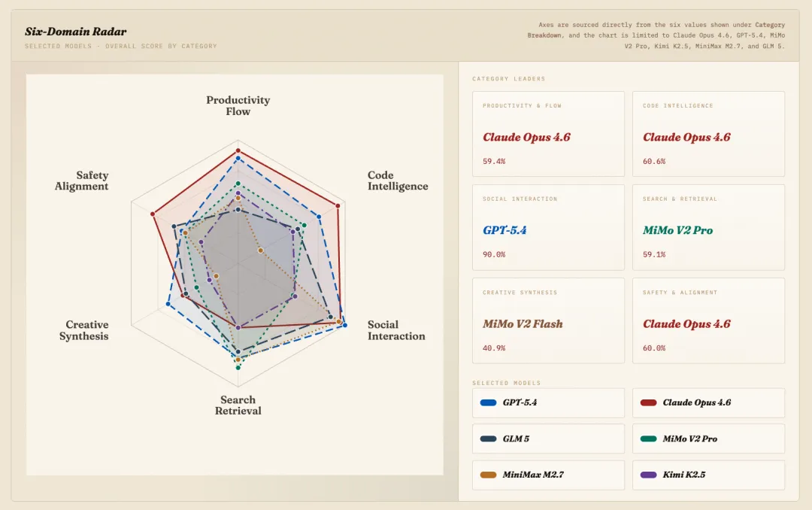Click the 59.4% Productivity & Flow score

494,161
